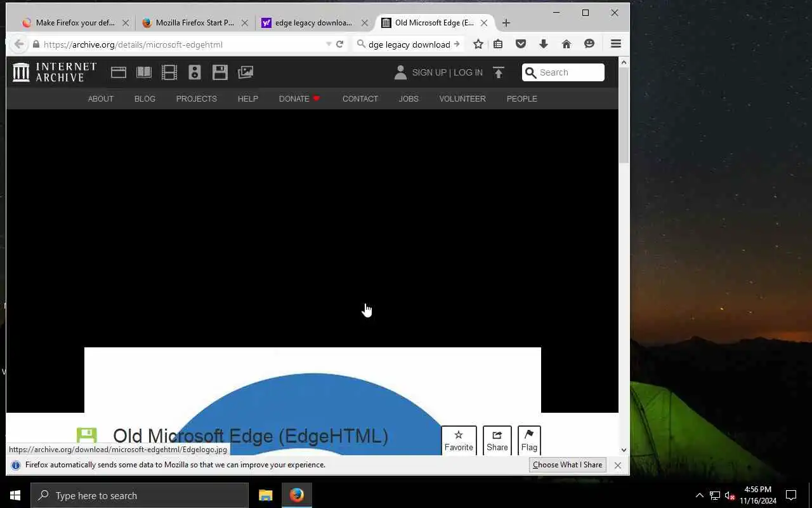Open PEOPLE in archive nav

[522, 99]
